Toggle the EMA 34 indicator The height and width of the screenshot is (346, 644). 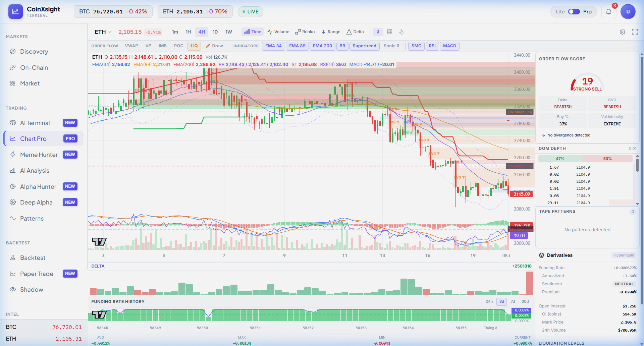tap(273, 46)
